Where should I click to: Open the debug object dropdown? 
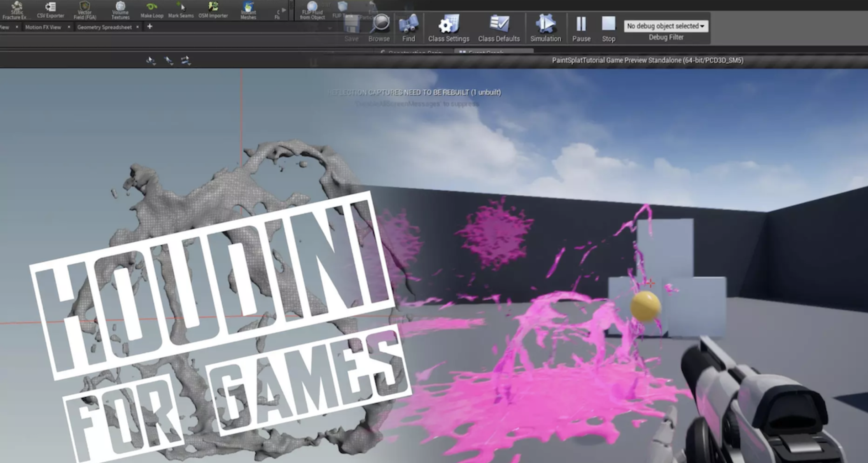pyautogui.click(x=666, y=26)
